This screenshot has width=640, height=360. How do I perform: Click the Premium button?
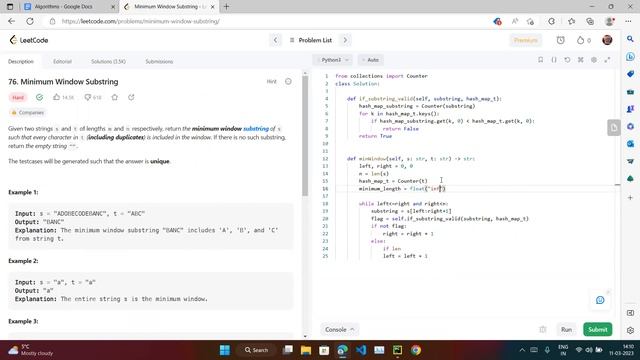tap(526, 40)
